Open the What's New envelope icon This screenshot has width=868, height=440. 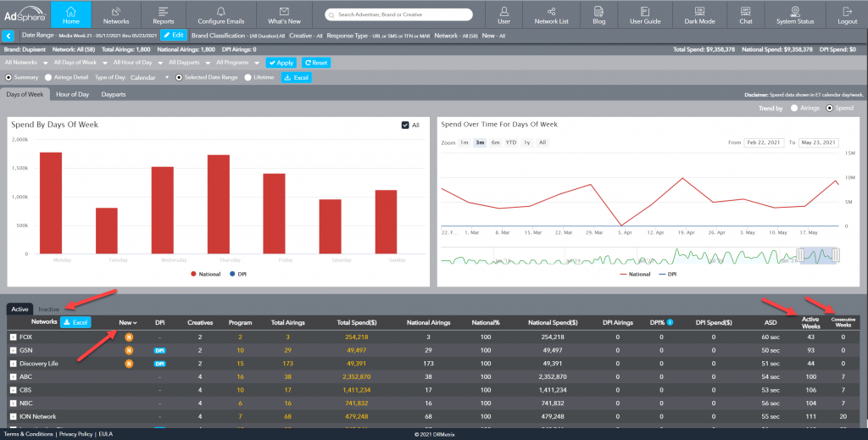tap(284, 12)
